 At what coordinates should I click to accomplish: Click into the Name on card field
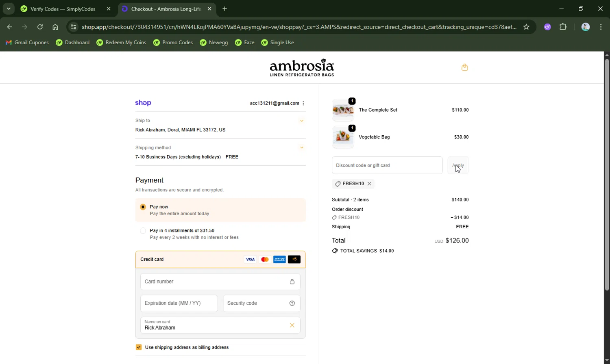click(220, 325)
